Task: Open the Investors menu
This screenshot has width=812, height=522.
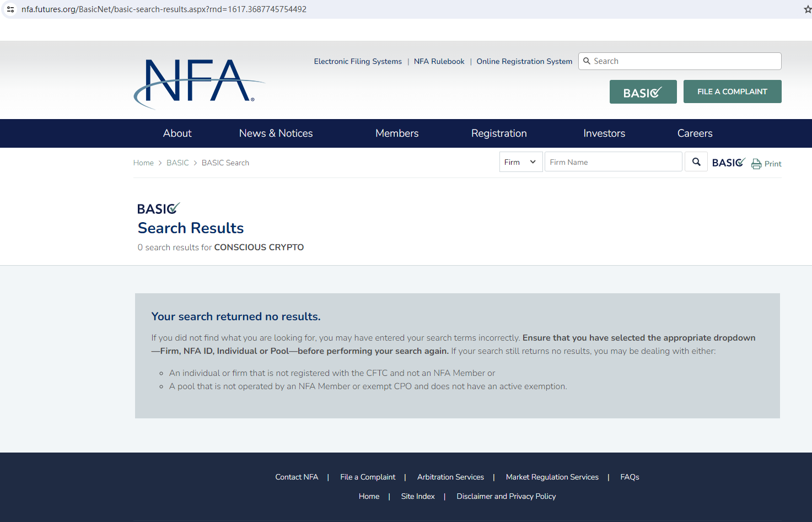Action: pyautogui.click(x=604, y=133)
